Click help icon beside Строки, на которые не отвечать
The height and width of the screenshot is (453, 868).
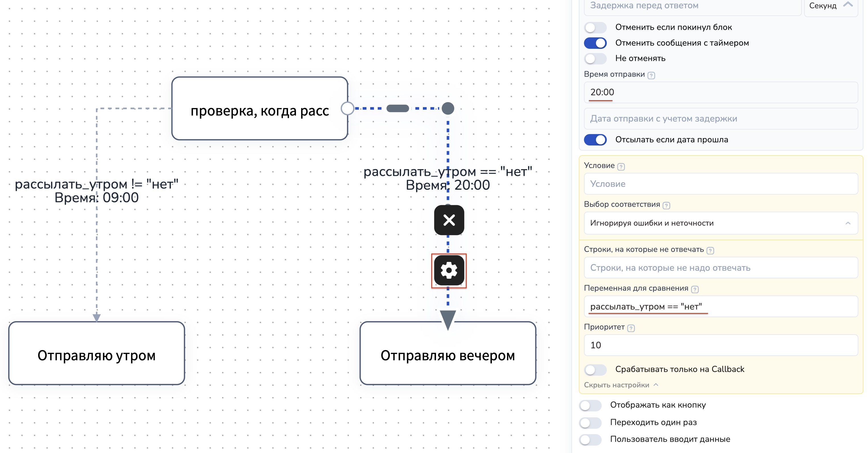(x=710, y=250)
